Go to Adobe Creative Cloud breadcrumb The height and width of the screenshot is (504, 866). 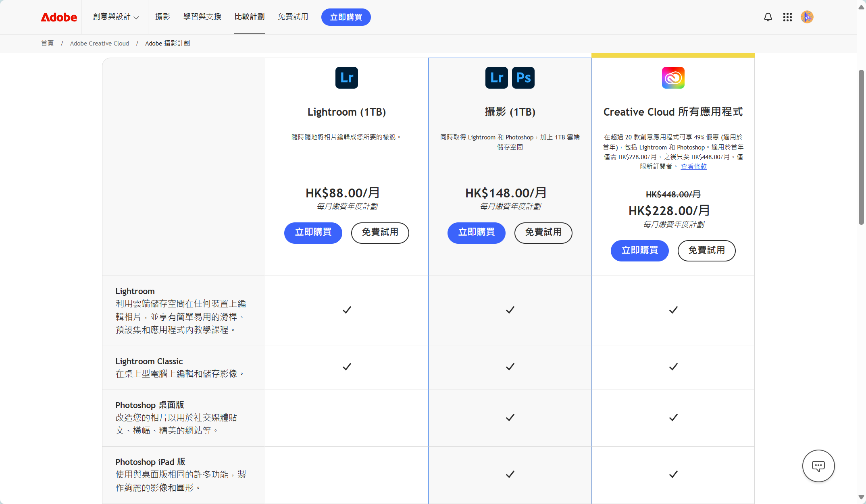(x=99, y=44)
